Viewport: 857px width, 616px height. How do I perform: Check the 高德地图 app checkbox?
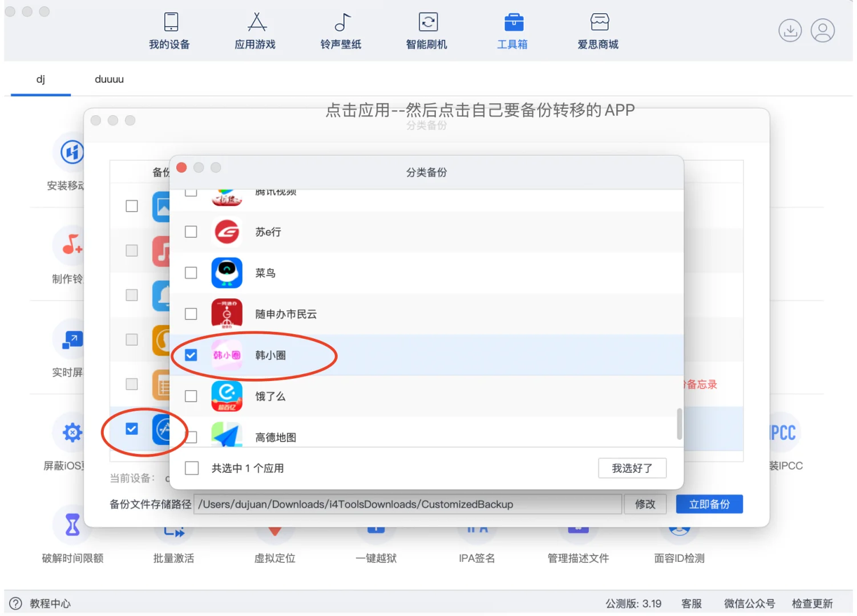coord(191,437)
